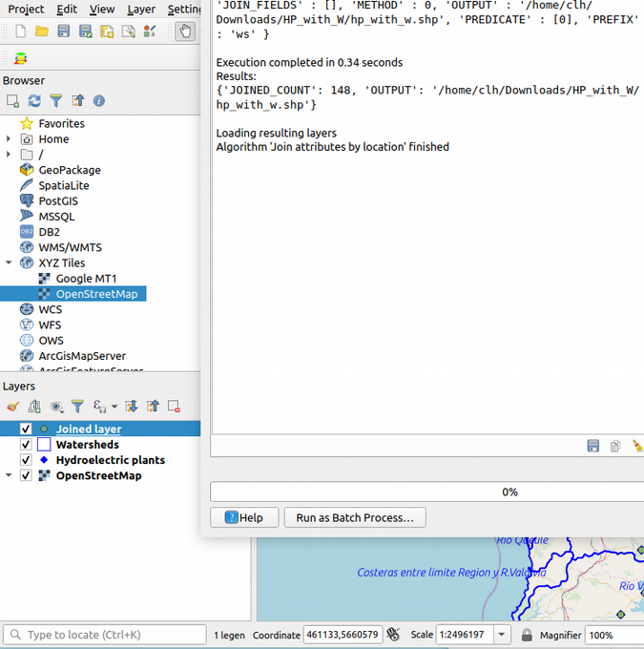The width and height of the screenshot is (644, 649).
Task: Expand the Home folder in Browser
Action: click(10, 139)
